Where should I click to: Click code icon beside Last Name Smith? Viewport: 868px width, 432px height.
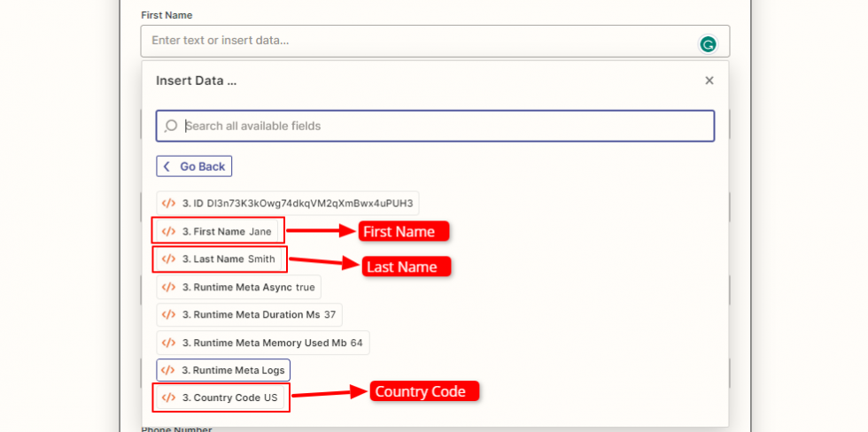pyautogui.click(x=168, y=259)
